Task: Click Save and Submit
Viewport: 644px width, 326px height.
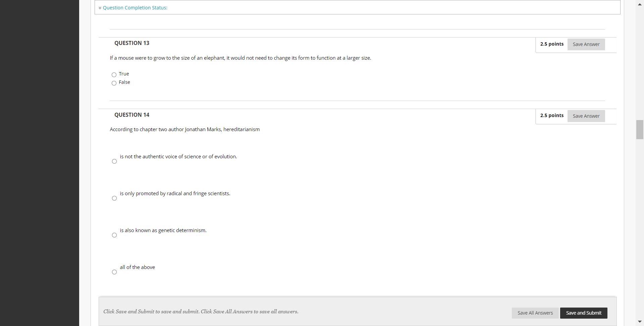Action: (584, 313)
